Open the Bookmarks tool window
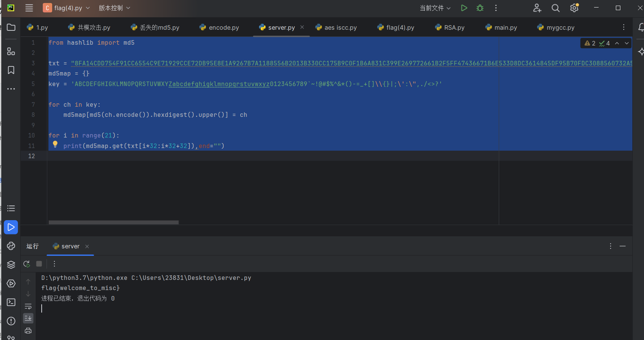Screen dimensions: 644x340 click(x=11, y=70)
